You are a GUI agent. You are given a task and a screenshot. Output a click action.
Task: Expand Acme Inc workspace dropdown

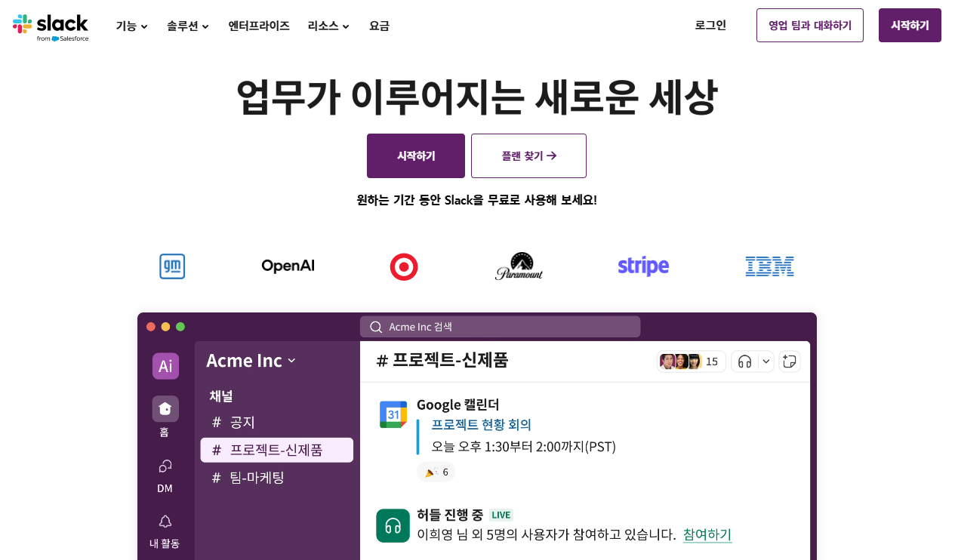pyautogui.click(x=251, y=361)
